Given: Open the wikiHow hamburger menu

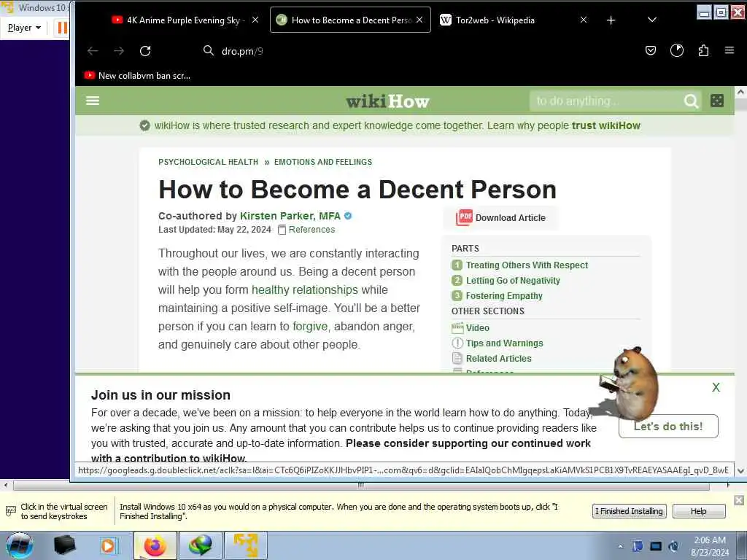Looking at the screenshot, I should point(93,101).
